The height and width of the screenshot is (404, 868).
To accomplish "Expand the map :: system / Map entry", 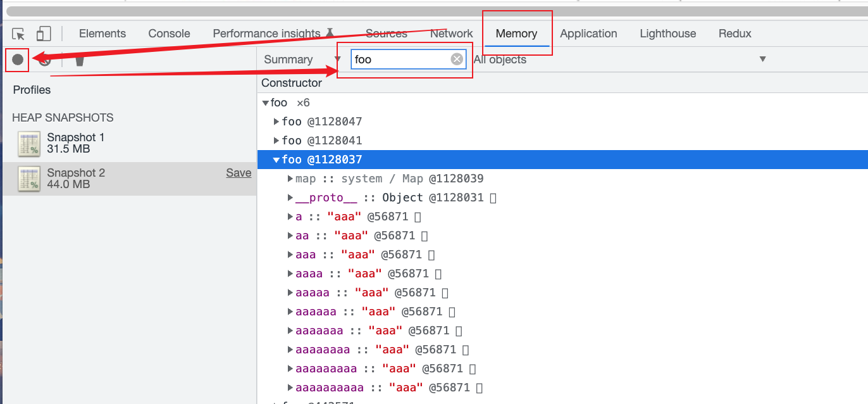I will click(x=290, y=179).
